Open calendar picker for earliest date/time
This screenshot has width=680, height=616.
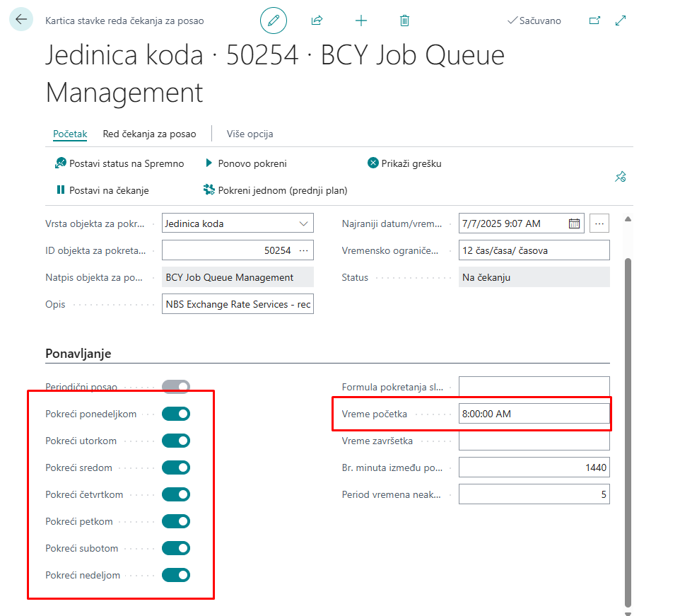click(574, 223)
